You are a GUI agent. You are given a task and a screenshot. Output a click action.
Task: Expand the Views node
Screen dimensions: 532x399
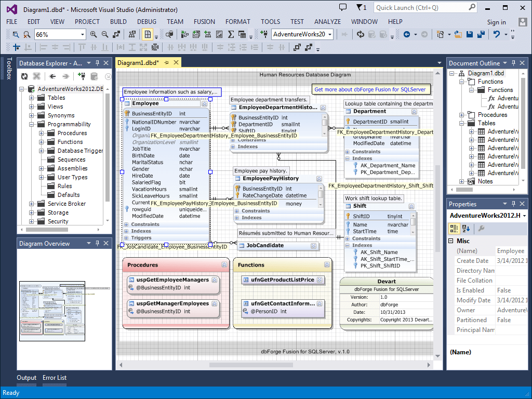click(31, 107)
